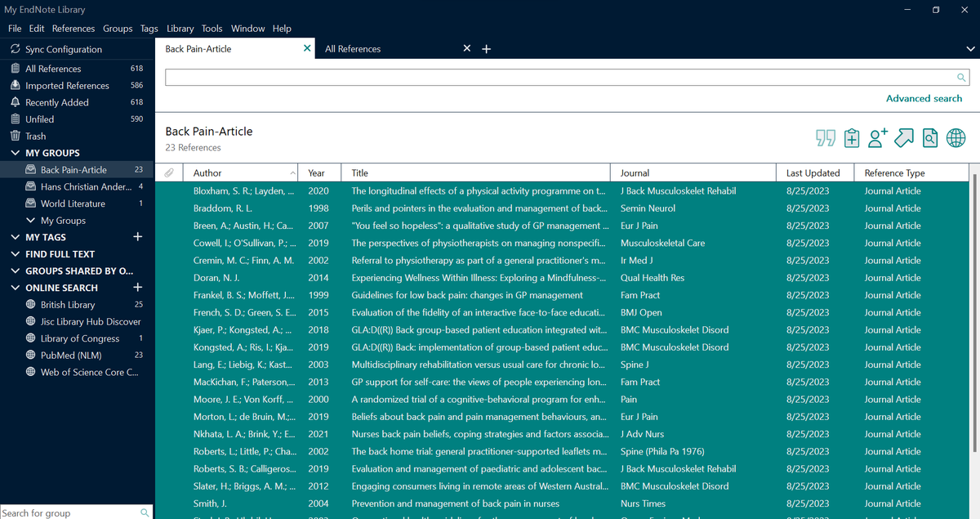Click the Find full text document icon
The width and height of the screenshot is (980, 519).
(930, 138)
